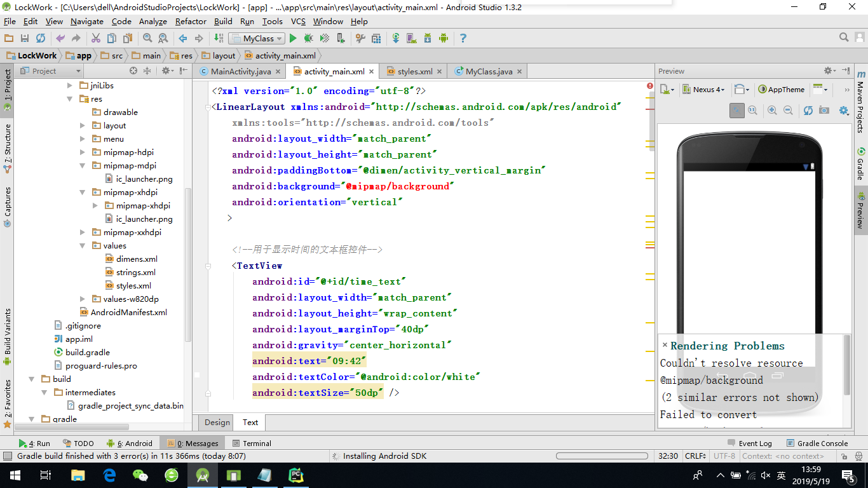Close the activity_main.xml tab
Screen dimensions: 868x488
point(372,72)
